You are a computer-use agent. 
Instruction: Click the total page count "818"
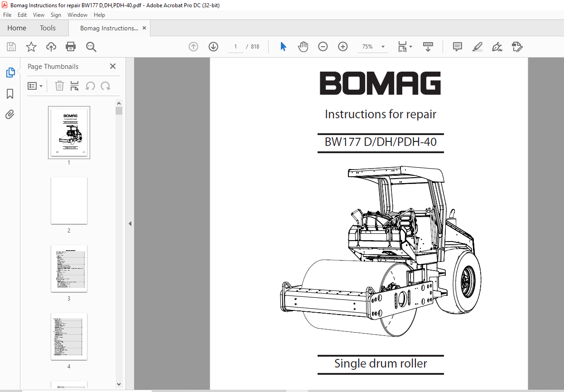pyautogui.click(x=255, y=47)
